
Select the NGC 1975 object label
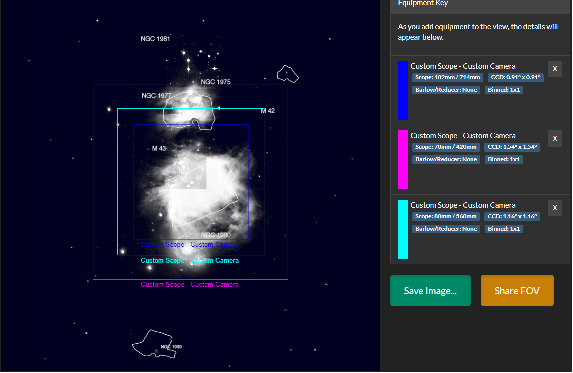point(216,82)
